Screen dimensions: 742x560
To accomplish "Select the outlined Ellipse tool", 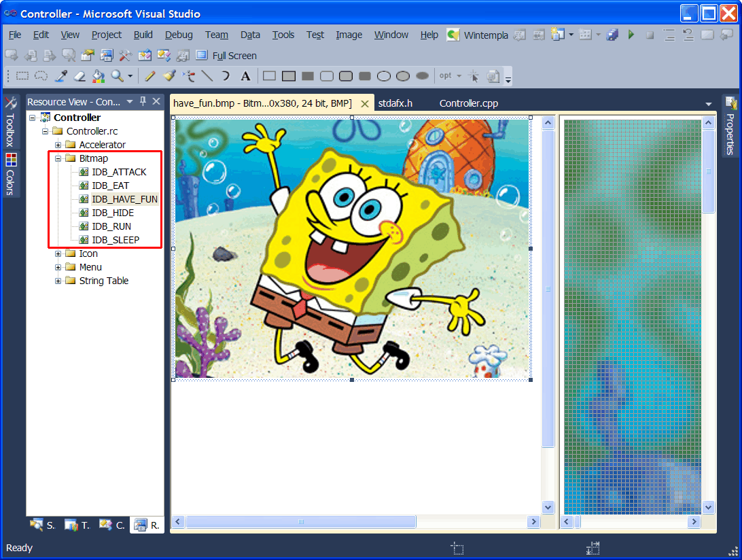I will pos(384,75).
